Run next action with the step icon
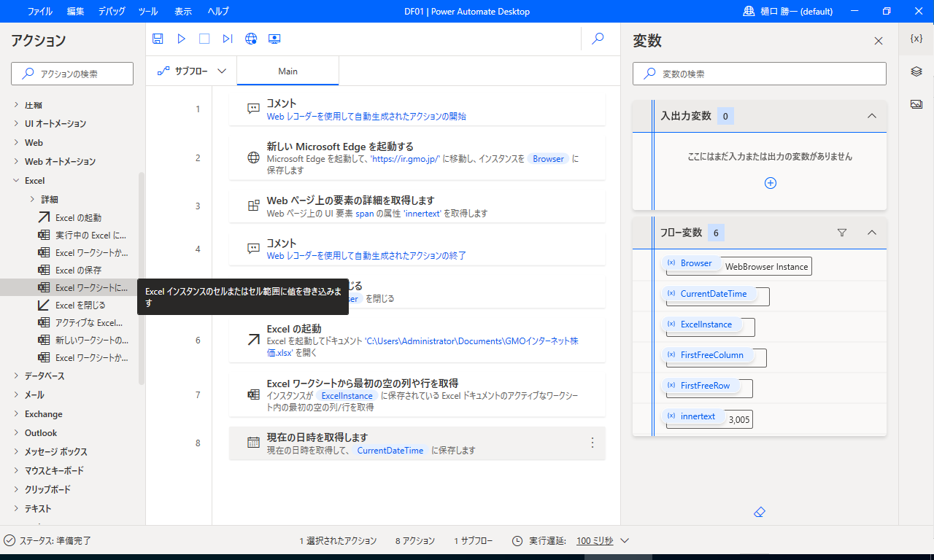The width and height of the screenshot is (934, 560). [x=228, y=39]
